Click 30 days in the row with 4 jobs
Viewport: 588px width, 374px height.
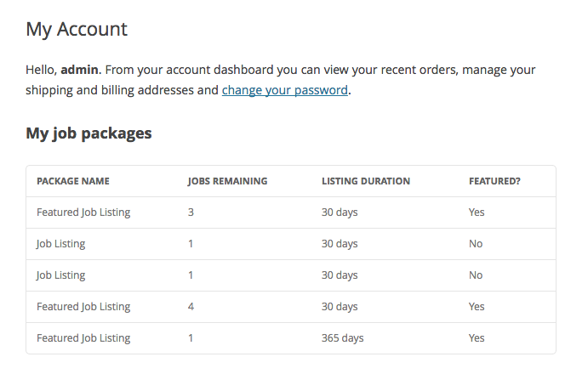(x=340, y=307)
